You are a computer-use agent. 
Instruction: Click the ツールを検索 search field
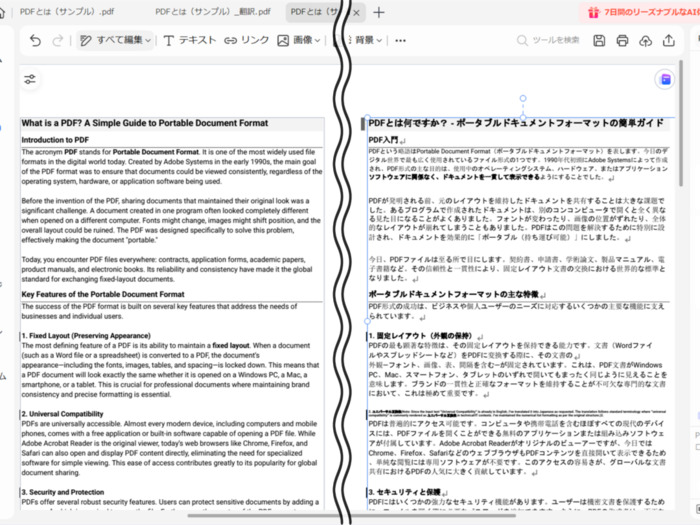(x=548, y=41)
